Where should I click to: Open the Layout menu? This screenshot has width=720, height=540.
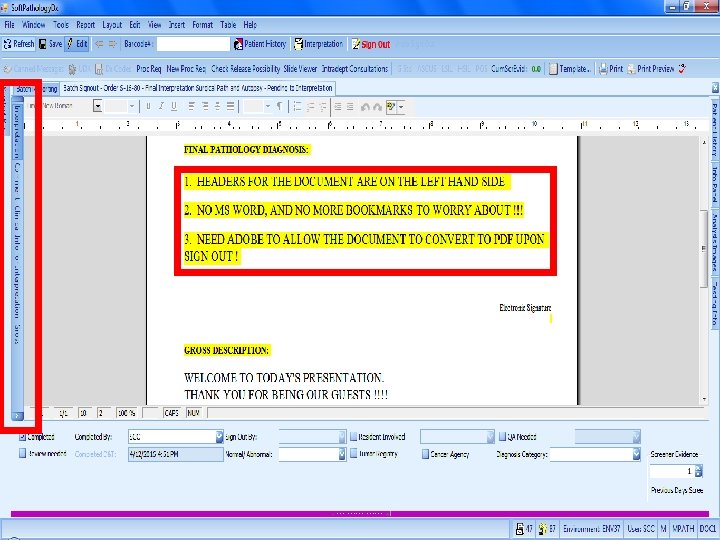click(112, 25)
